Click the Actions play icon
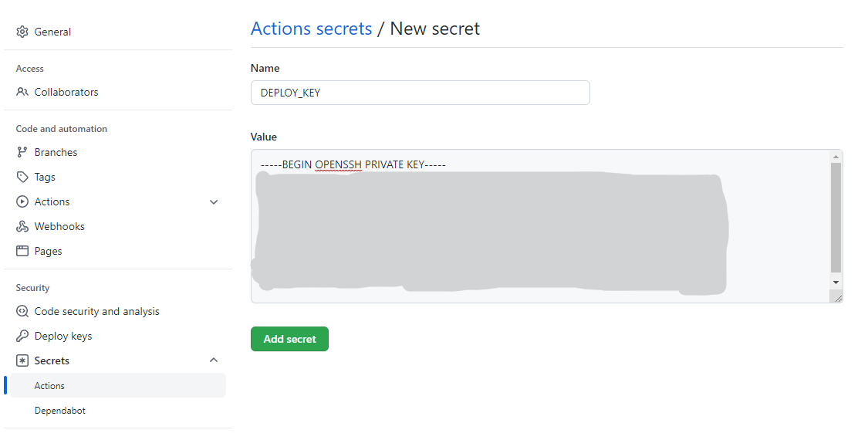This screenshot has width=868, height=440. [x=22, y=201]
